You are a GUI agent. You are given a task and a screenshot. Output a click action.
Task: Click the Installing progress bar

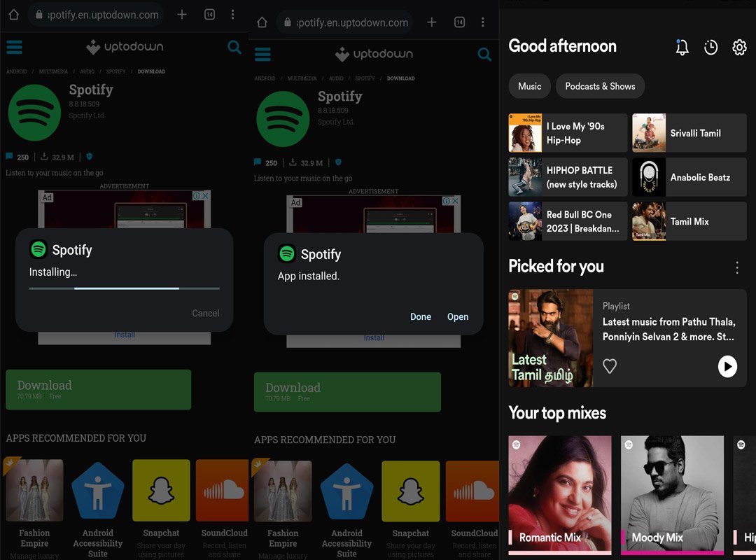pos(124,288)
